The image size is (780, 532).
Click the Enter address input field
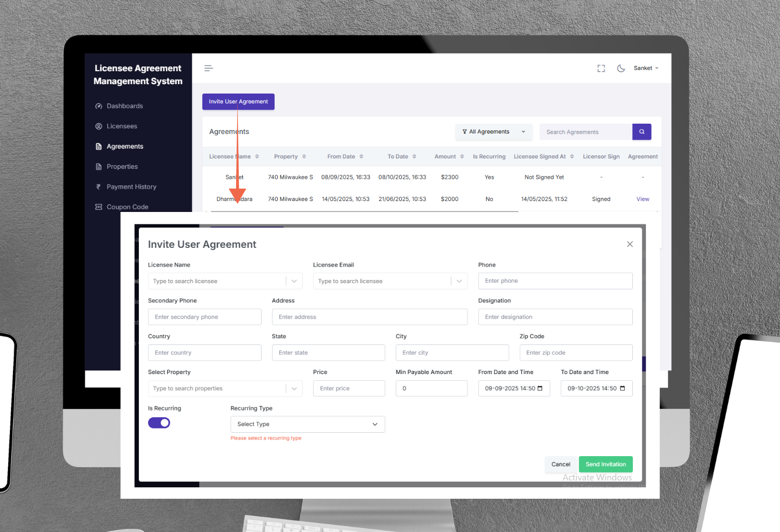[369, 317]
